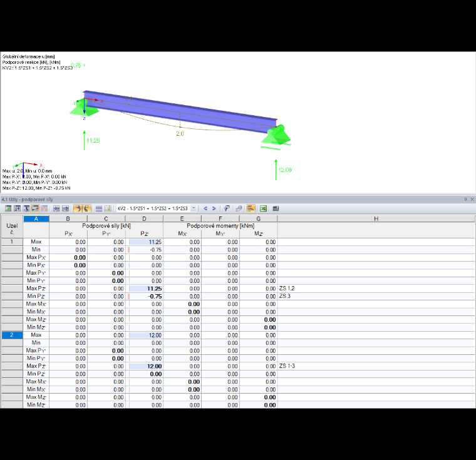This screenshot has height=460, width=476.
Task: Click the ZS 1-3 comment cell
Action: [376, 366]
